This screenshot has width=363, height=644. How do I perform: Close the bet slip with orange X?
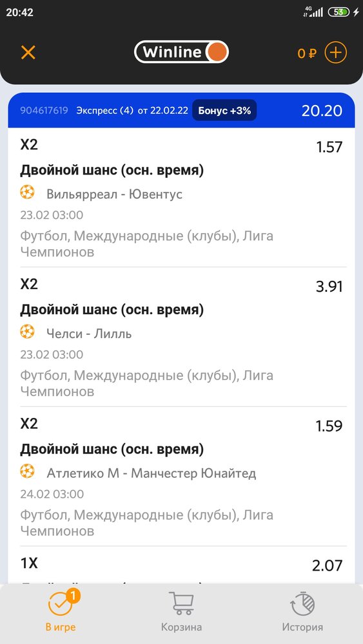click(x=28, y=53)
